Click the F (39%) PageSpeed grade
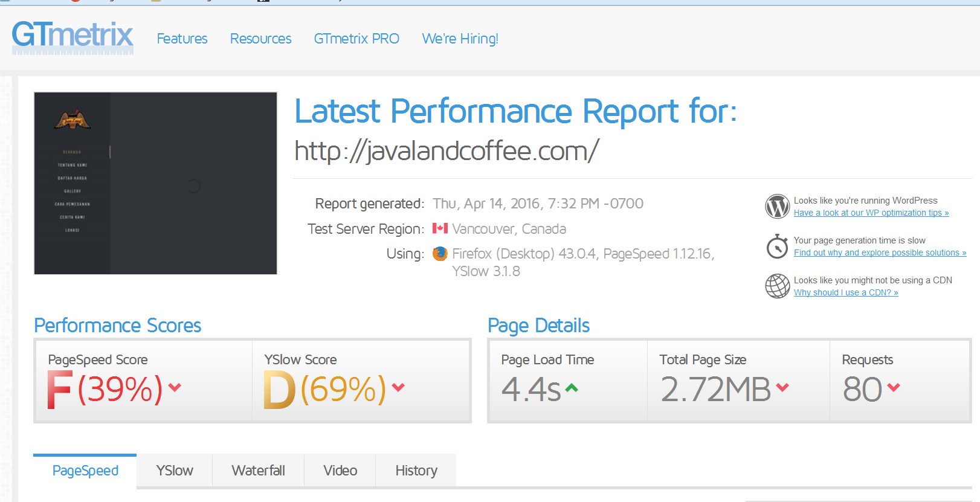980x502 pixels. pyautogui.click(x=105, y=389)
